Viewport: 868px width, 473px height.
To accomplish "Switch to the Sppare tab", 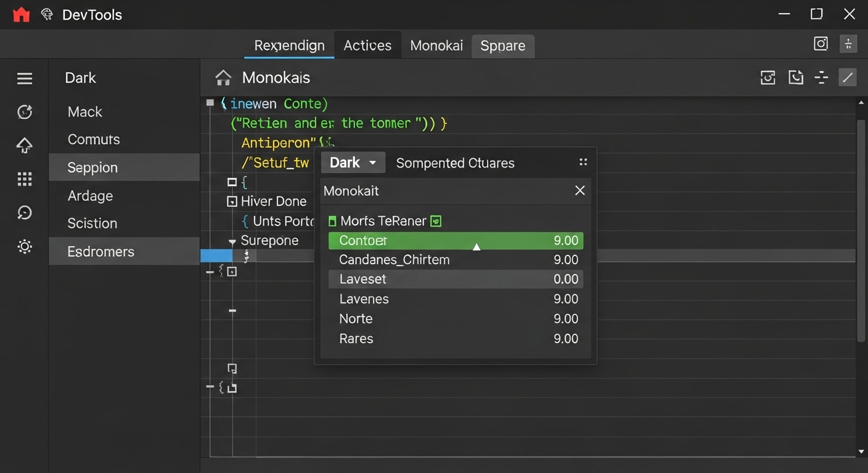I will coord(503,46).
